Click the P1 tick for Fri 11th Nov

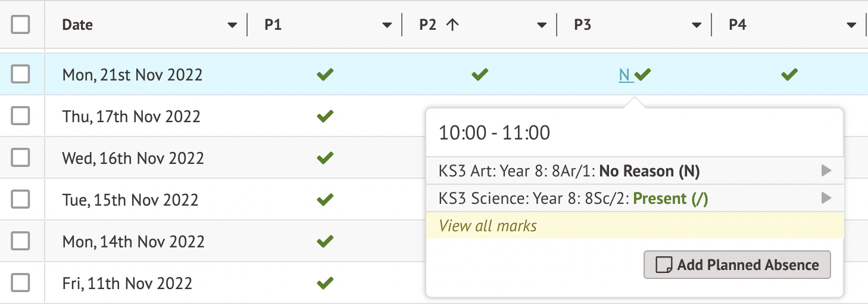(x=325, y=283)
